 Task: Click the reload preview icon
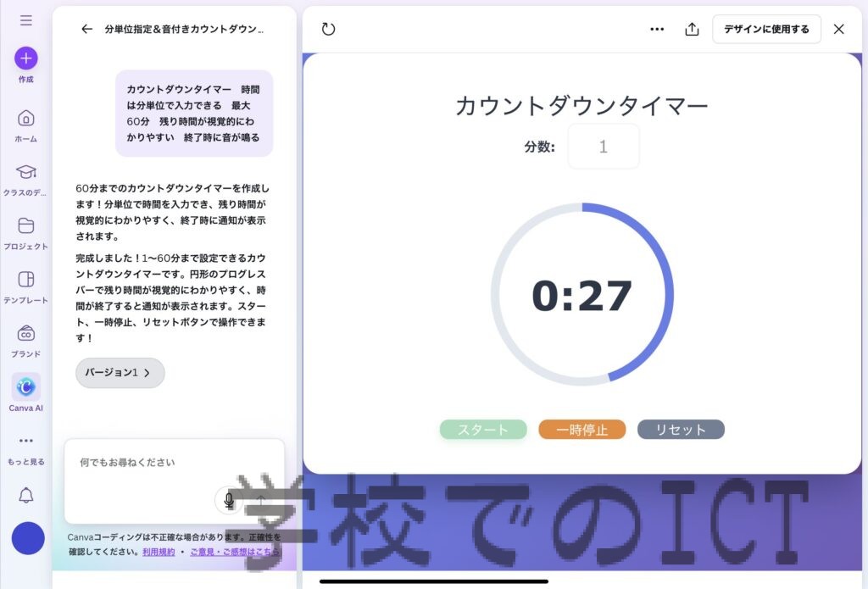coord(329,29)
